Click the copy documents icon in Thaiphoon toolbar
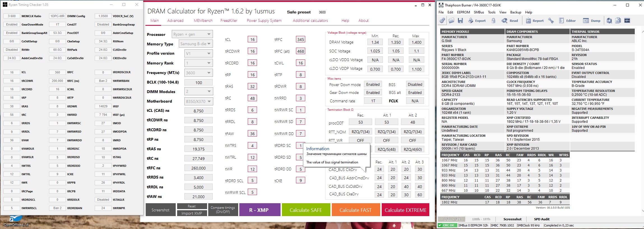This screenshot has height=229, width=644. (618, 20)
